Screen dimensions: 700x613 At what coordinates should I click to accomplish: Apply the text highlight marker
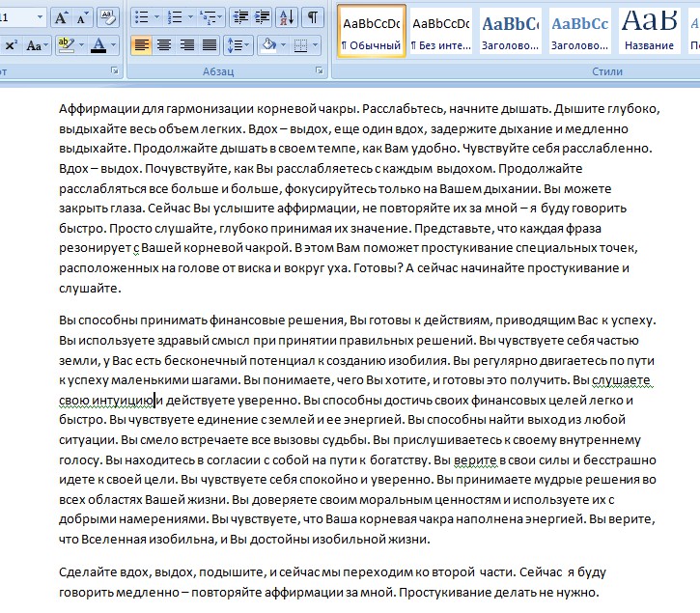[x=67, y=45]
